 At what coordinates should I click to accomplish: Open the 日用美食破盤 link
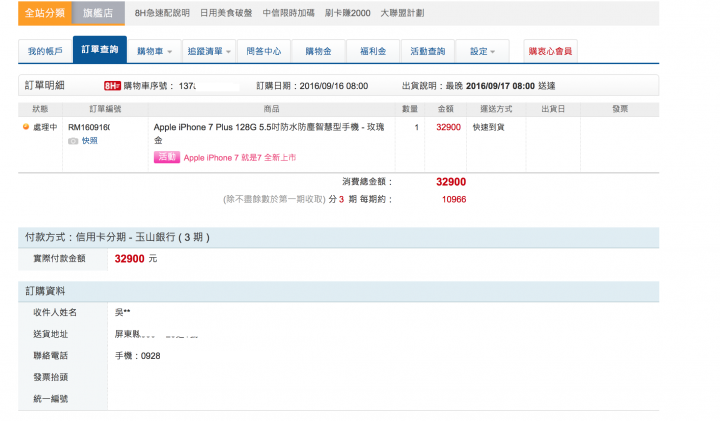(x=226, y=13)
